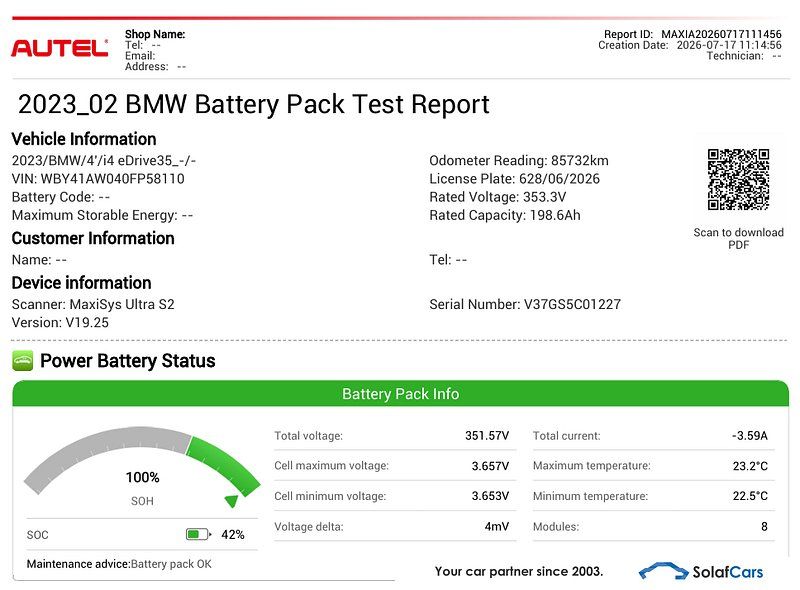Click the SOH gauge arc

pos(142,459)
